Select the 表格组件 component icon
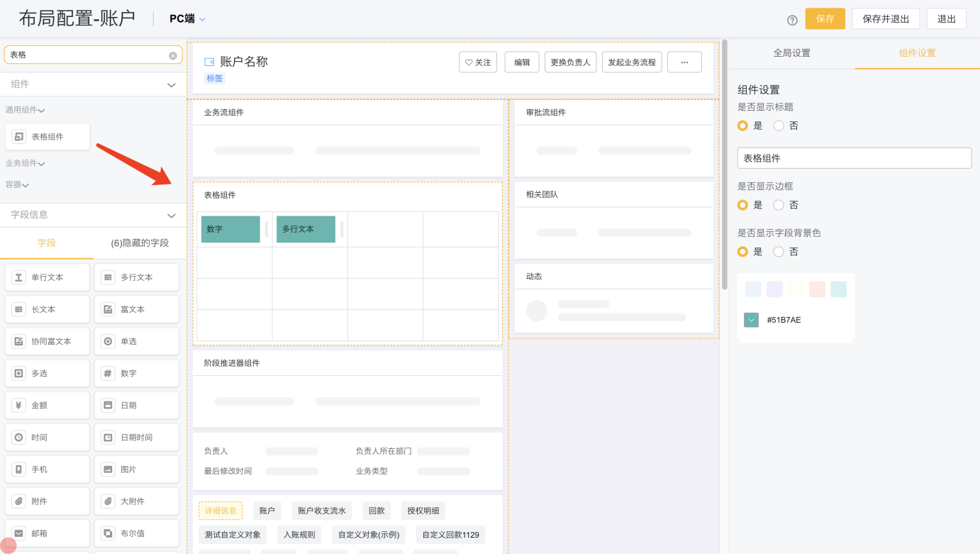The width and height of the screenshot is (980, 554). pyautogui.click(x=19, y=137)
